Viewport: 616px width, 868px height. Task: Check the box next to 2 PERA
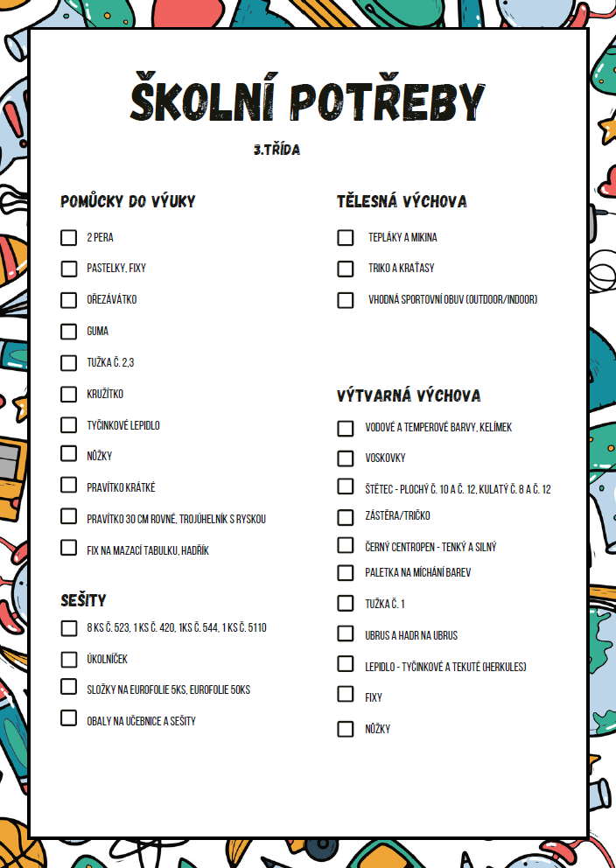(x=68, y=237)
